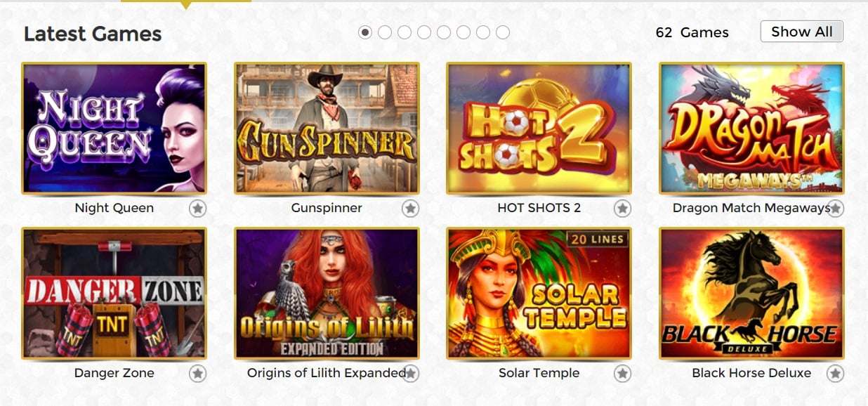The height and width of the screenshot is (406, 868).
Task: Play HOT SHOTS 2 from its thumbnail
Action: point(539,128)
